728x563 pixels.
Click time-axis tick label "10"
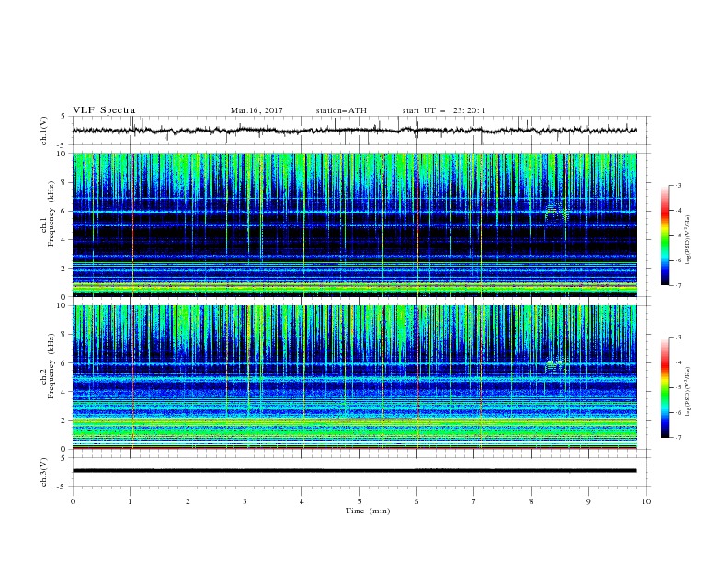coord(646,501)
